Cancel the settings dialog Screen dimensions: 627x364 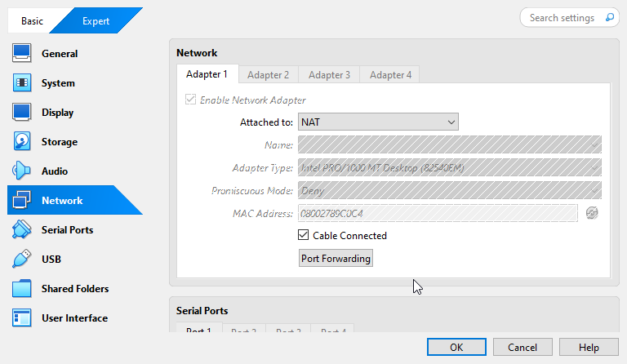click(522, 347)
